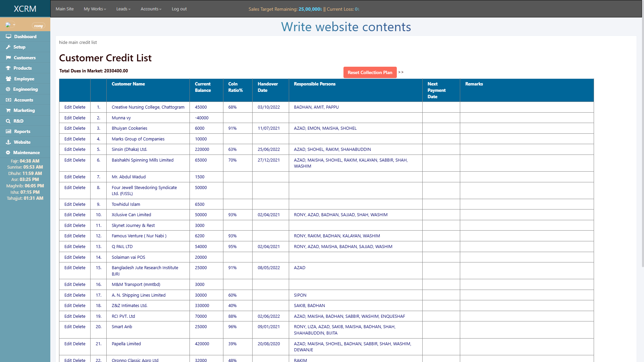
Task: Click the rony user badge
Action: tap(38, 25)
